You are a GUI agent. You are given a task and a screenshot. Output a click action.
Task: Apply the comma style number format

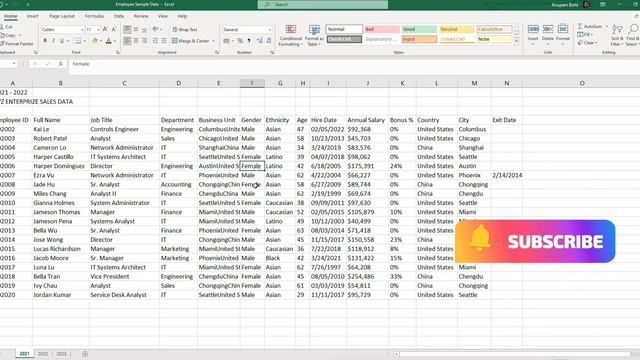click(x=249, y=41)
